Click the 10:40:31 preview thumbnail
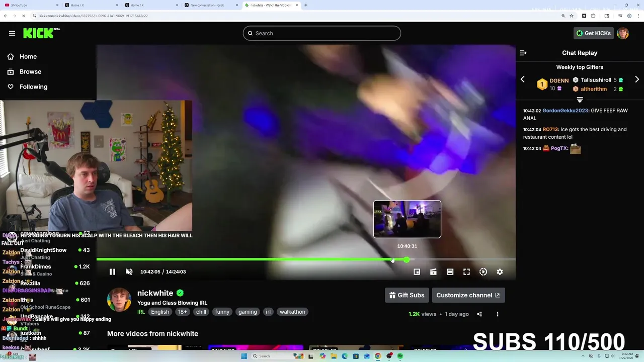644x362 pixels. (x=407, y=219)
